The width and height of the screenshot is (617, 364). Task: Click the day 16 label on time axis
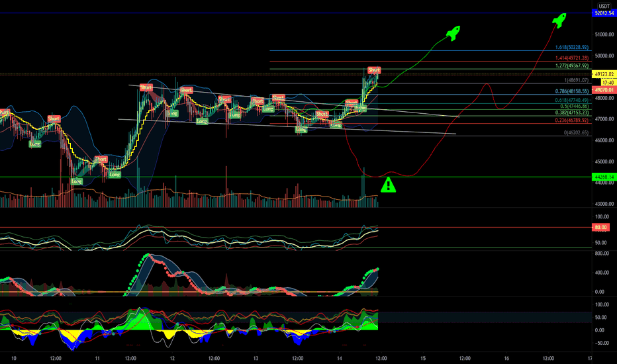tap(506, 358)
